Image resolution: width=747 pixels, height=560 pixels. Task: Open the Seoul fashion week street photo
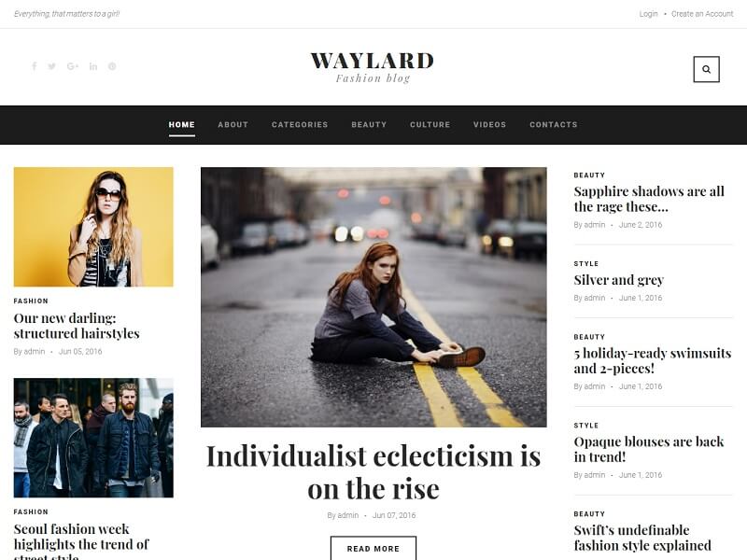tap(93, 438)
